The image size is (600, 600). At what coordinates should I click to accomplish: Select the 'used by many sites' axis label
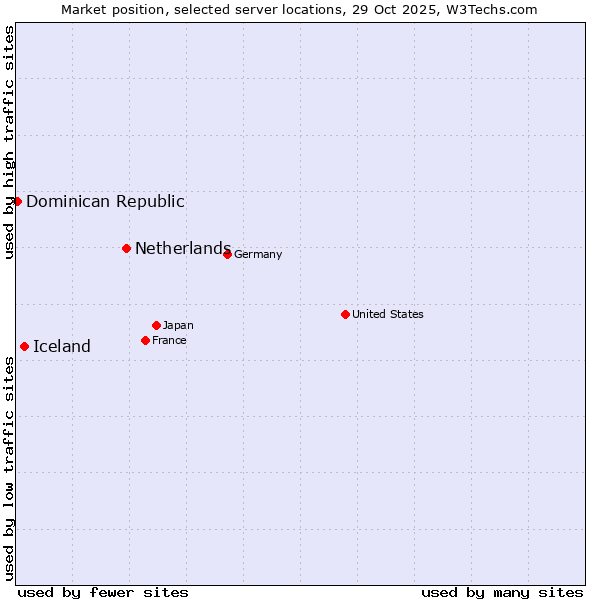502,592
